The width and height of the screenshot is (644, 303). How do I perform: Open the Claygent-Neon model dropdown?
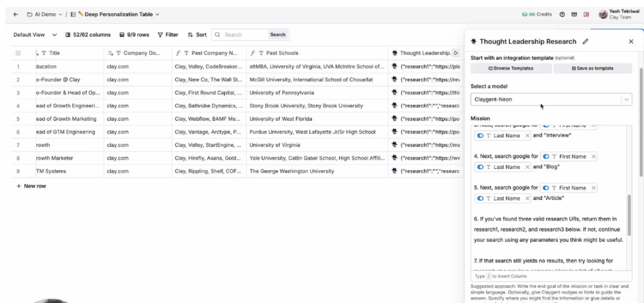[x=551, y=100]
